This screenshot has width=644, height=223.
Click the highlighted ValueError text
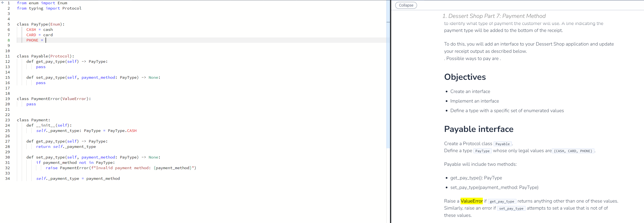tap(471, 201)
